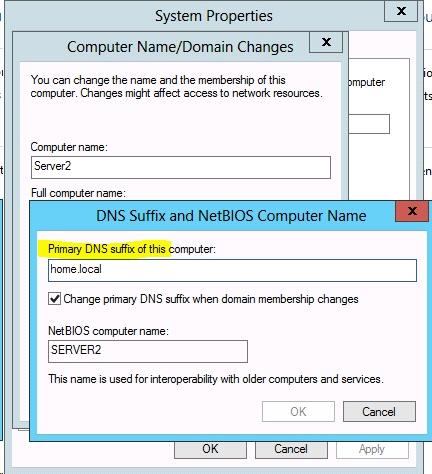432x474 pixels.
Task: Click the partially hidden System Properties text box
Action: tap(369, 124)
